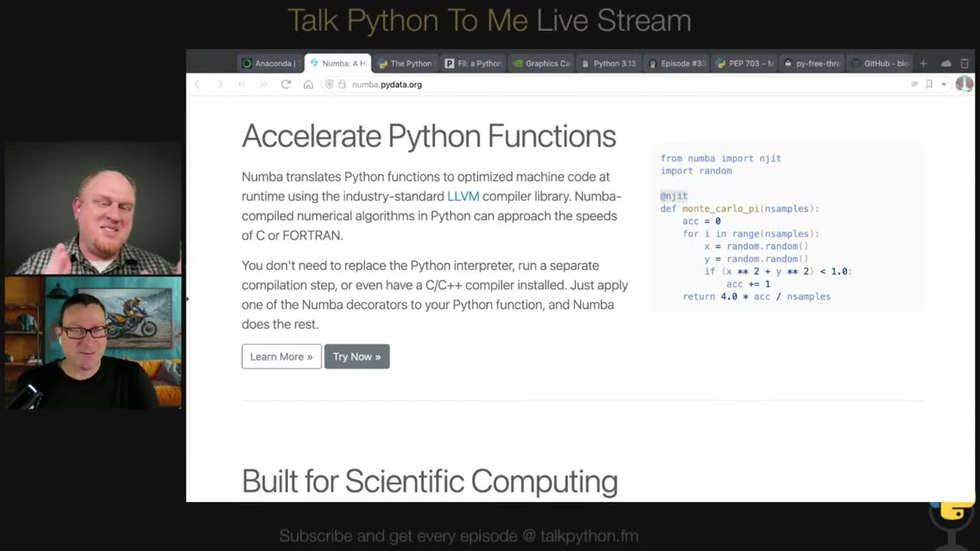This screenshot has width=980, height=551.
Task: Click the 'acc += 1' code line
Action: (748, 284)
